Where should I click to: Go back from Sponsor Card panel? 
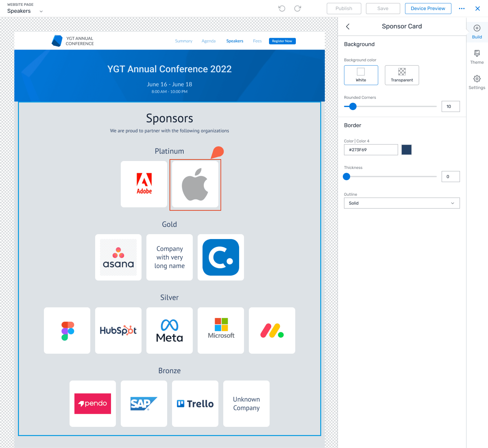347,26
